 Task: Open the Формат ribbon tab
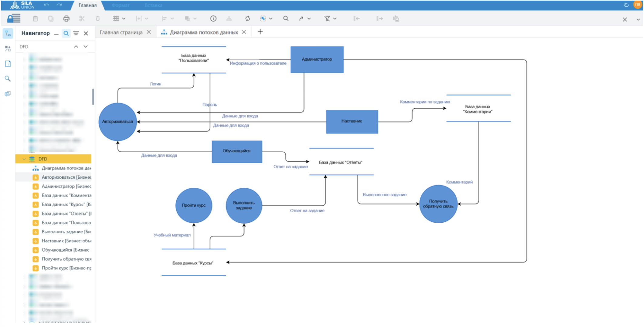point(120,5)
